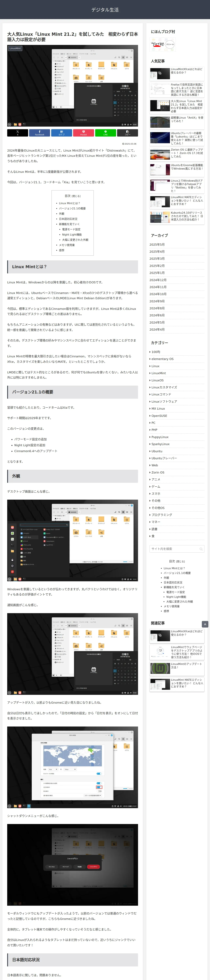Click the サイト内を検索 search field
Screen dimensions: 210x980
point(177,549)
